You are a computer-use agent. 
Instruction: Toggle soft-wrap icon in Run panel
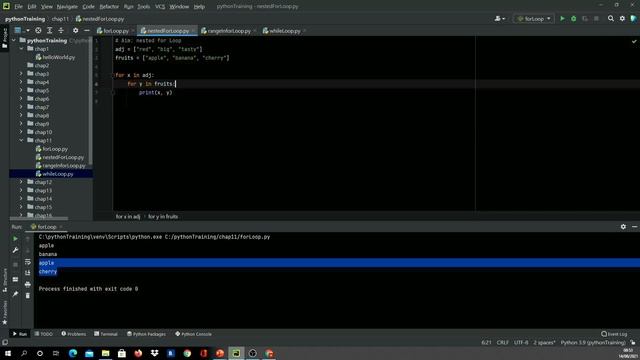click(28, 262)
